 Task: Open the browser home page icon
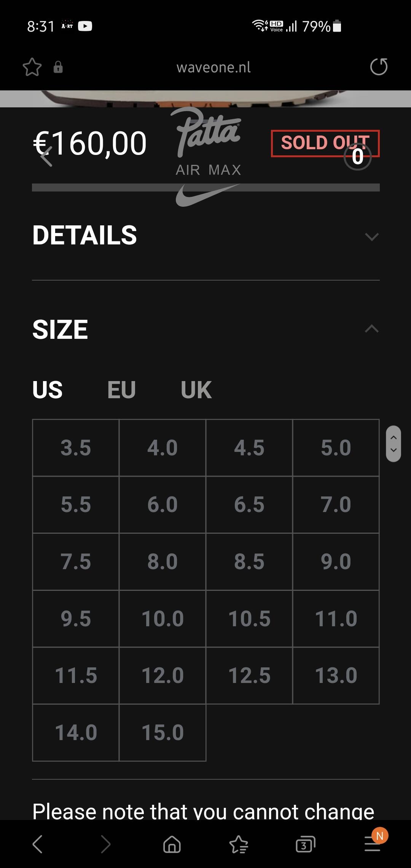(x=172, y=844)
